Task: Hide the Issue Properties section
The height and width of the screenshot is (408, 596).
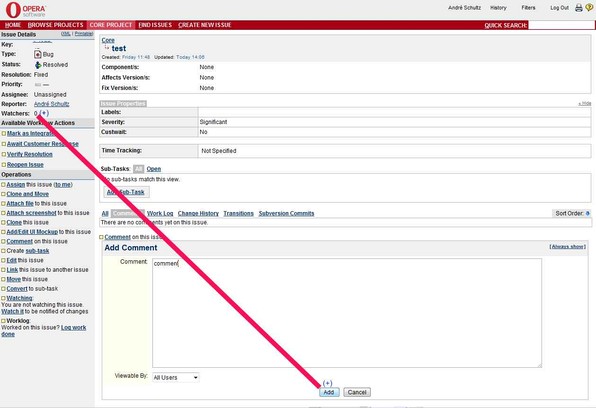Action: coord(585,103)
